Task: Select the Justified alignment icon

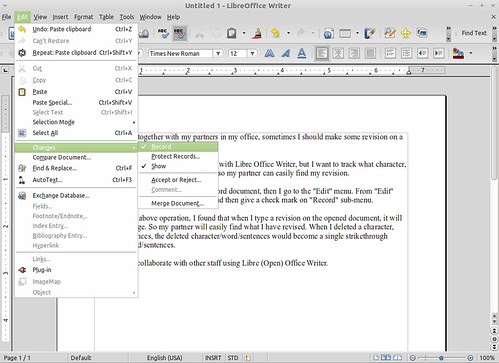Action: click(x=370, y=53)
